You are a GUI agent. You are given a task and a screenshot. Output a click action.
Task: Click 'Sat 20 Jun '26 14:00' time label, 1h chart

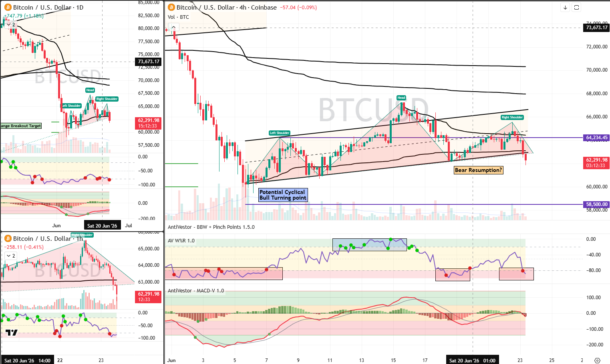tap(27, 360)
